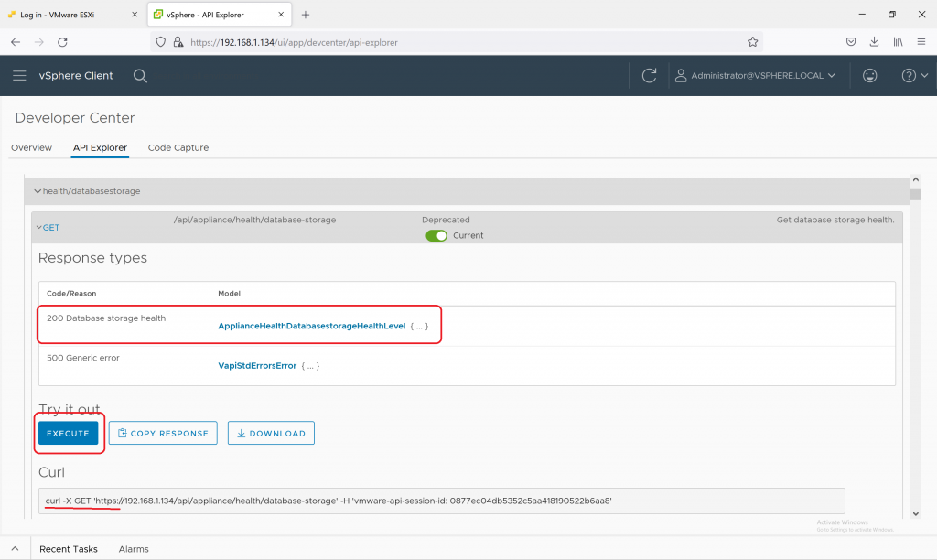Click the EXECUTE button
The height and width of the screenshot is (560, 937).
(x=68, y=434)
